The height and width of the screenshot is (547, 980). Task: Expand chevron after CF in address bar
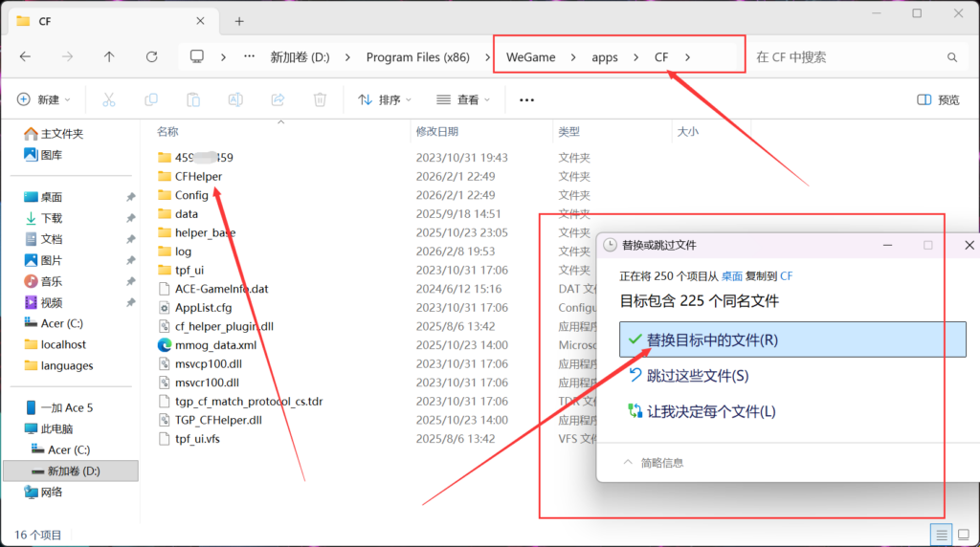click(x=687, y=57)
